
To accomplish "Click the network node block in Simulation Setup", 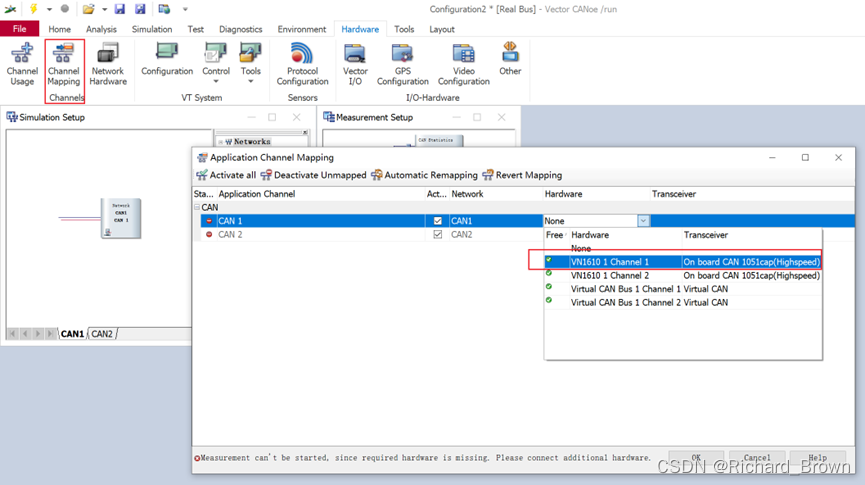I will [121, 218].
